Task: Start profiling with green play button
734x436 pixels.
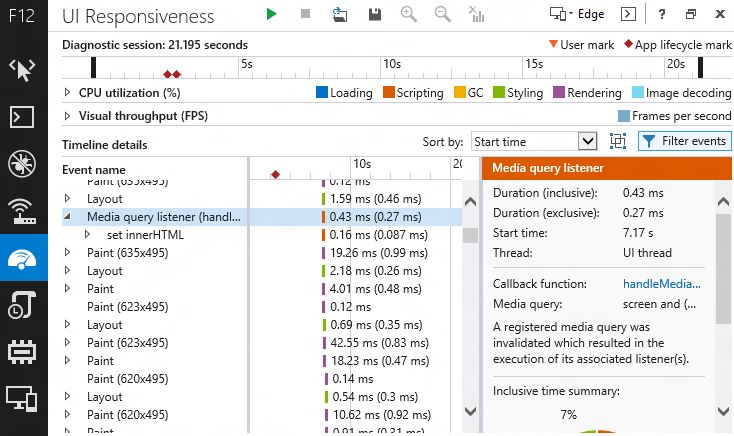Action: [x=271, y=15]
